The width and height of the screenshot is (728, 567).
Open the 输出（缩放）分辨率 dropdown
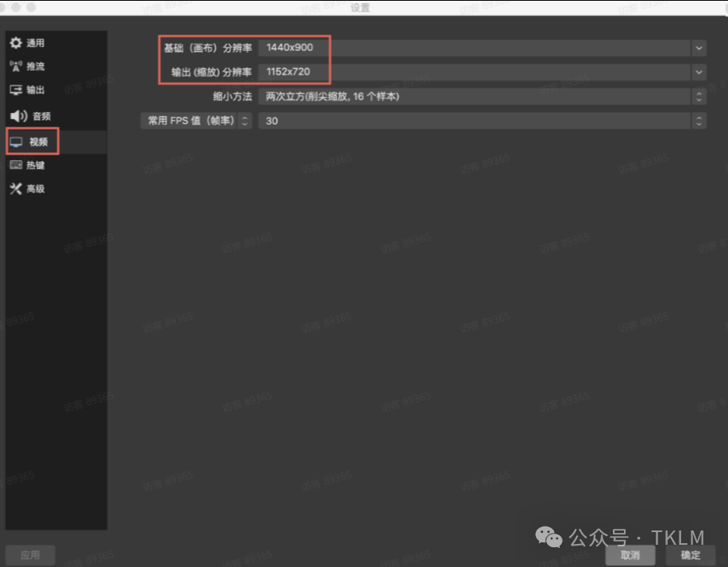[698, 72]
